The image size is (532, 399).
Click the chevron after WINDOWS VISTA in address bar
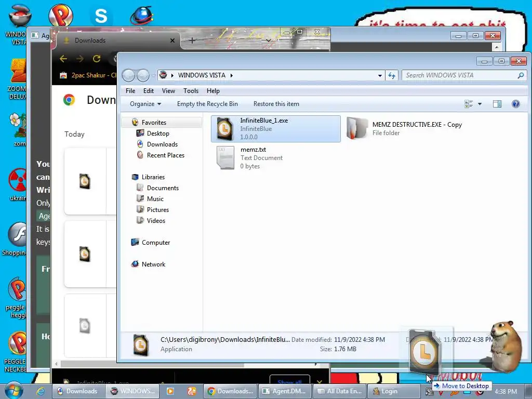(232, 75)
